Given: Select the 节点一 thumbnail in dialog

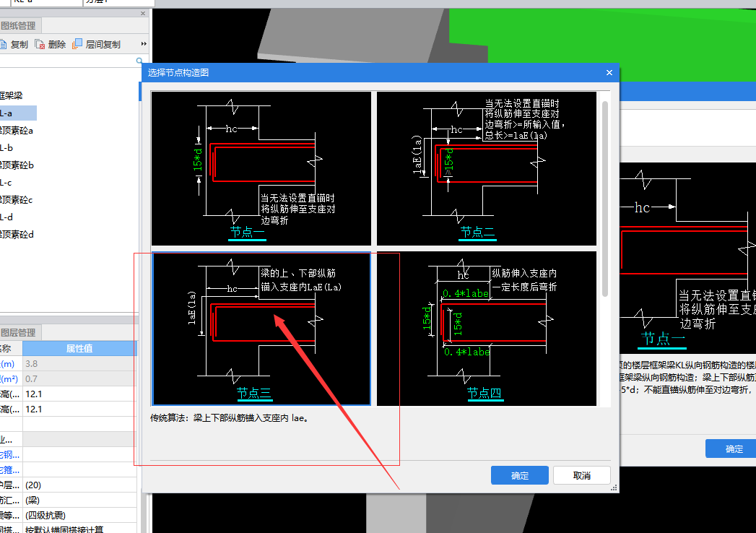Looking at the screenshot, I should (261, 168).
